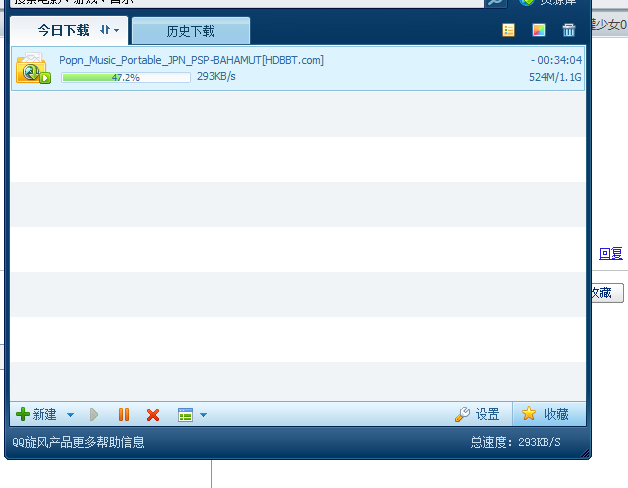628x488 pixels.
Task: Click remaining time 00:34:04
Action: [556, 60]
